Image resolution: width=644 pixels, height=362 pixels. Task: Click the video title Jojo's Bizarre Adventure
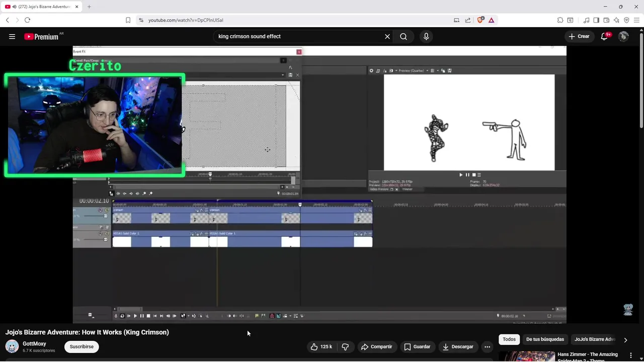87,332
